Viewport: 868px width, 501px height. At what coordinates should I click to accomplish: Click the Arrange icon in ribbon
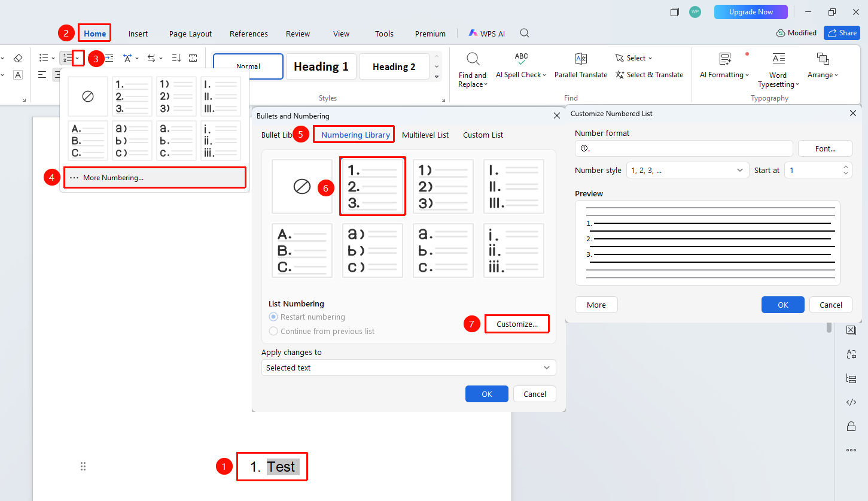[823, 59]
